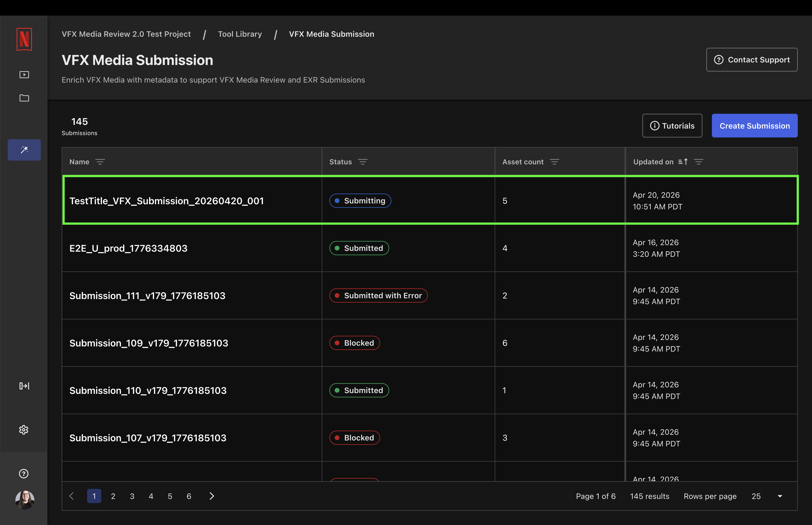Viewport: 812px width, 525px height.
Task: Go to page 5
Action: pos(170,496)
